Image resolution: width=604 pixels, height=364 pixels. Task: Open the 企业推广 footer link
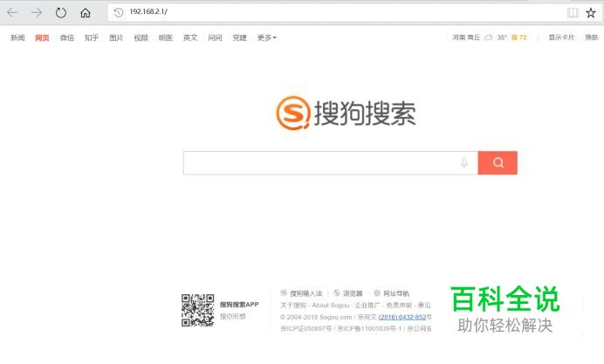pyautogui.click(x=367, y=305)
